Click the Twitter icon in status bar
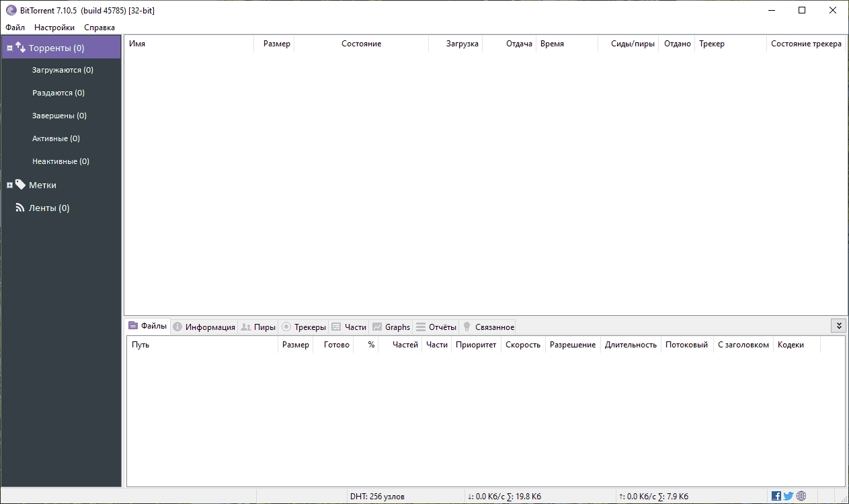Screen dimensions: 849x504 pyautogui.click(x=789, y=497)
